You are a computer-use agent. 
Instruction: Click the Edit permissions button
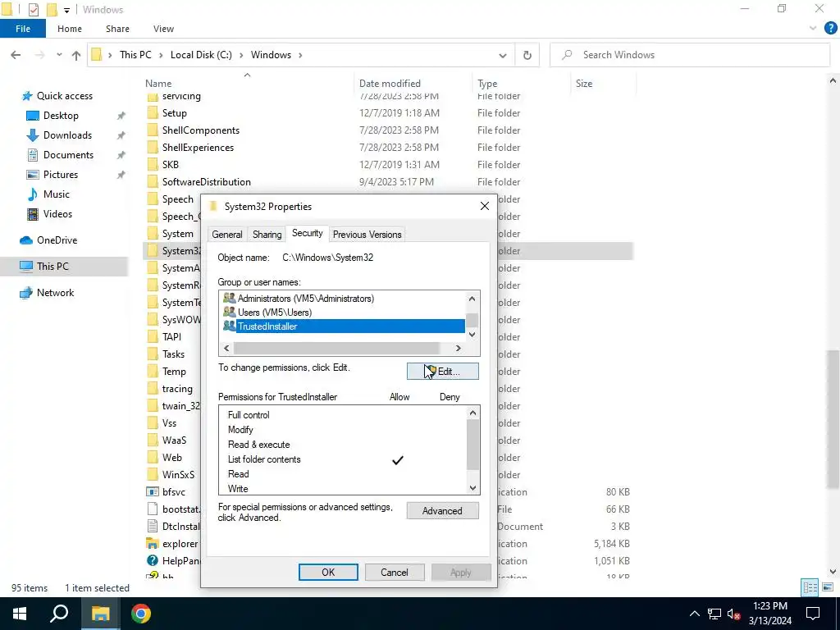(442, 372)
